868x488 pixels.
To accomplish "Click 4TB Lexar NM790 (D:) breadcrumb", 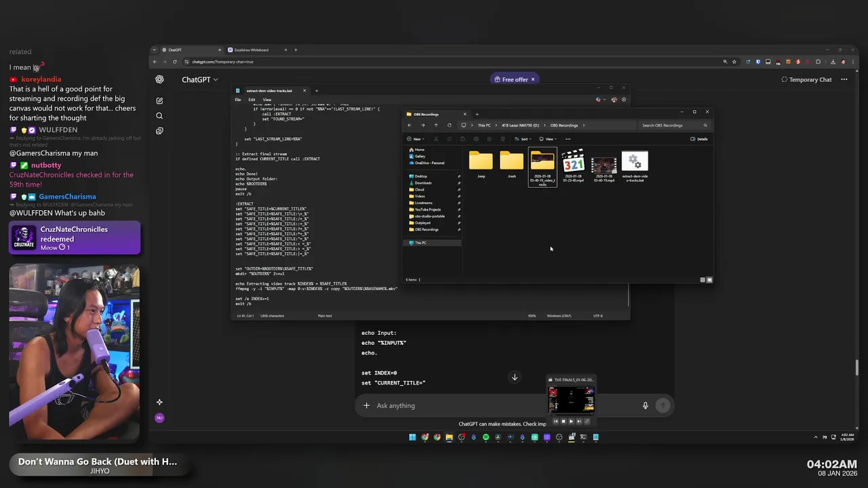I will tap(520, 125).
